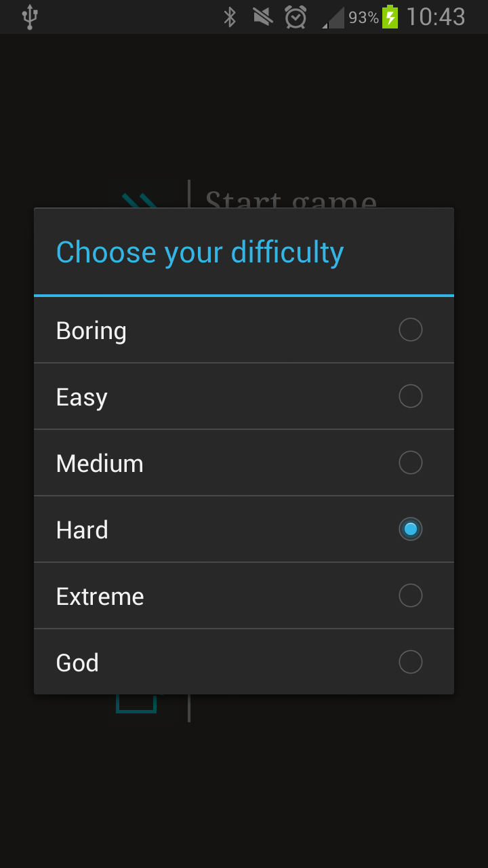Viewport: 488px width, 868px height.
Task: Choose the Boring difficulty label
Action: click(91, 331)
